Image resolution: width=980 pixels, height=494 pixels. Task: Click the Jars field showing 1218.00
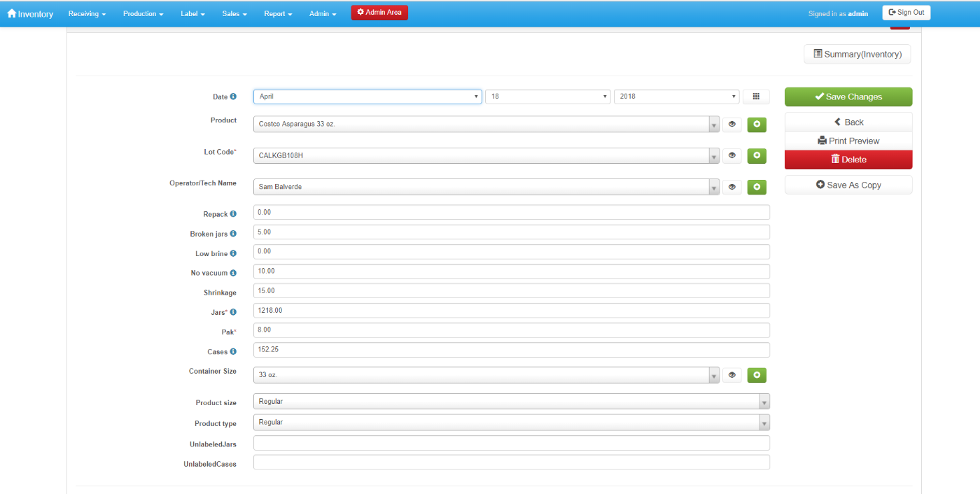[512, 310]
